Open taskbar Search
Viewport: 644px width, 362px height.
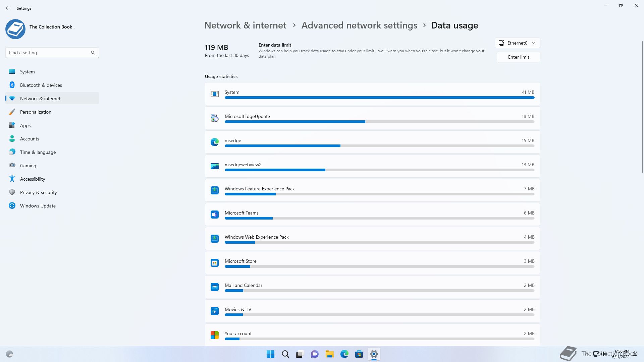pyautogui.click(x=285, y=354)
